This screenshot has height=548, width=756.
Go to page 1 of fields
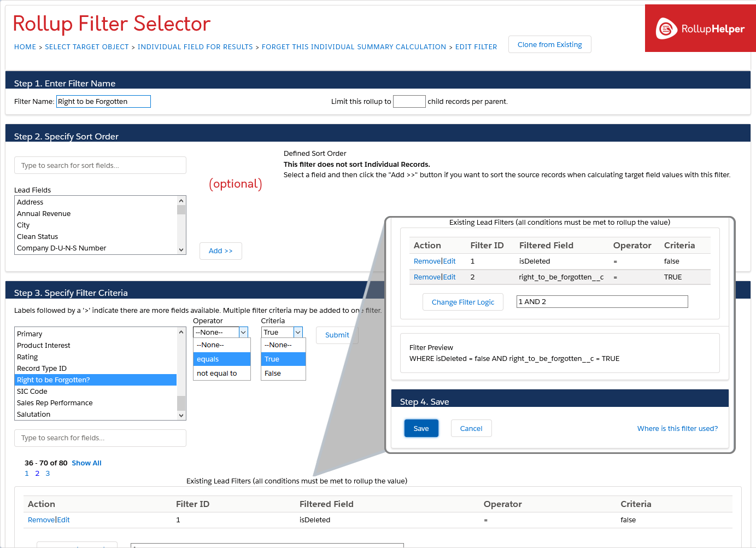pos(27,474)
